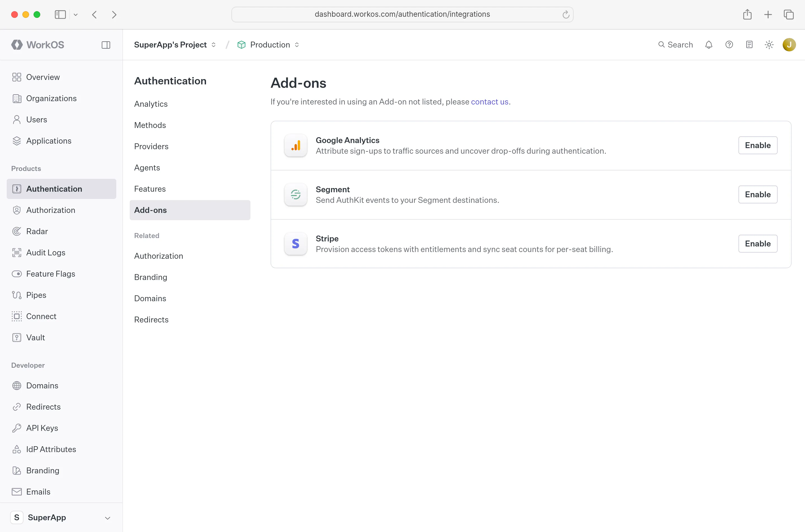Enable Google Analytics add-on
Viewport: 805px width, 532px height.
click(758, 145)
